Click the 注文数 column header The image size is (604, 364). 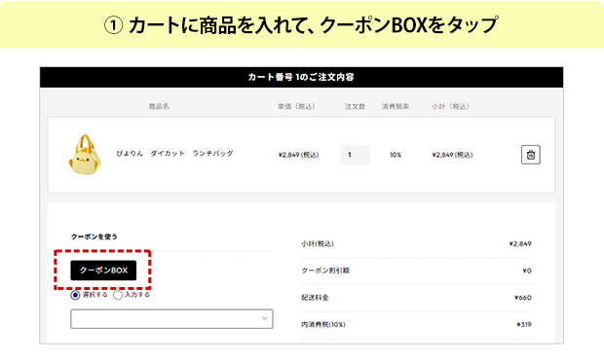coord(355,107)
